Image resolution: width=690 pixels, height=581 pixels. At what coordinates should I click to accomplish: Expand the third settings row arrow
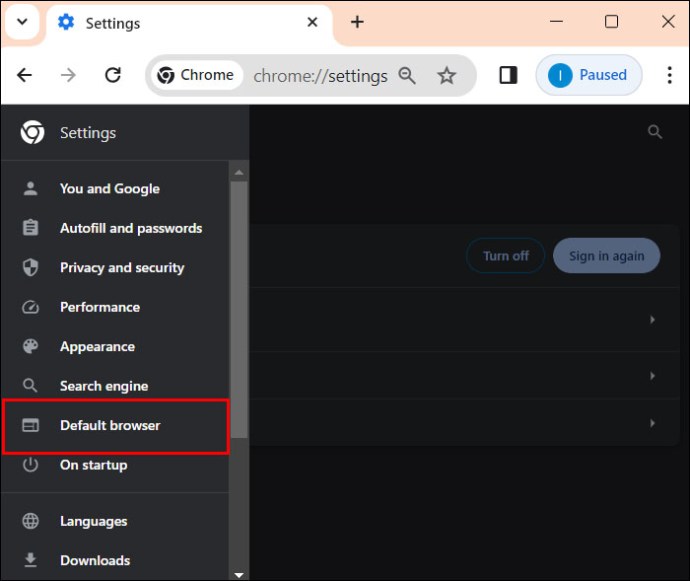(x=652, y=423)
